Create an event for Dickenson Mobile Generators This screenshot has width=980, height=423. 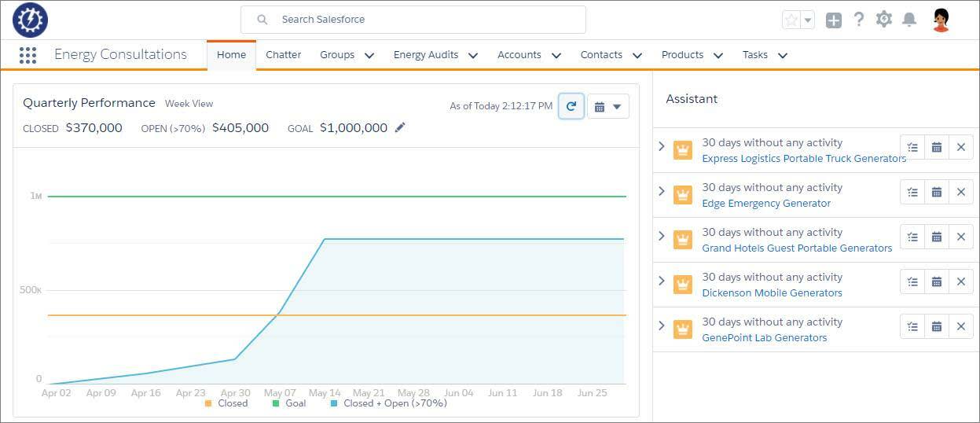(937, 281)
